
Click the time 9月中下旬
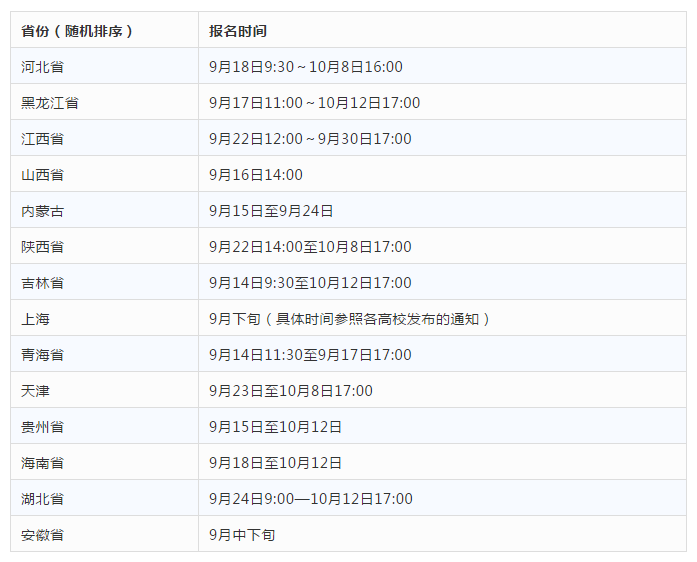[x=242, y=535]
